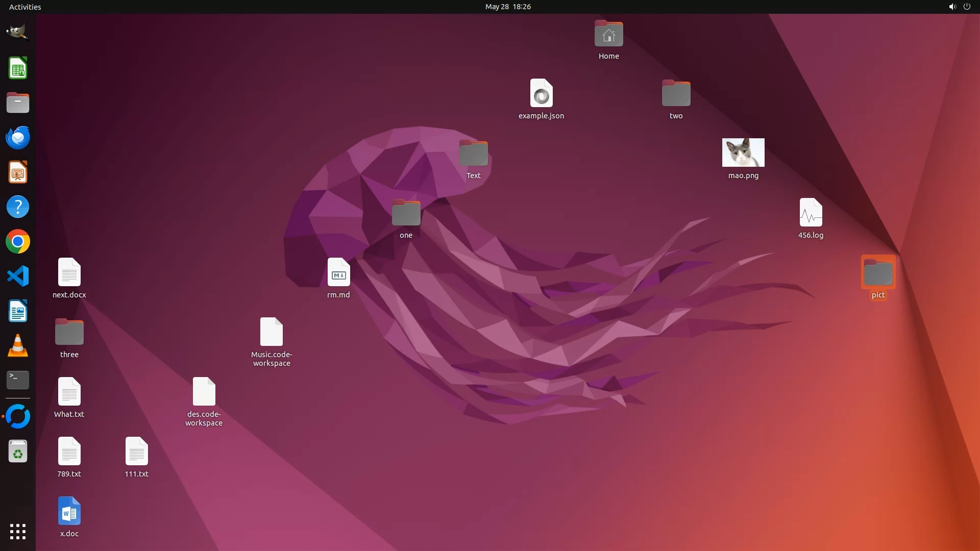Click the volume icon in top bar

tap(952, 7)
